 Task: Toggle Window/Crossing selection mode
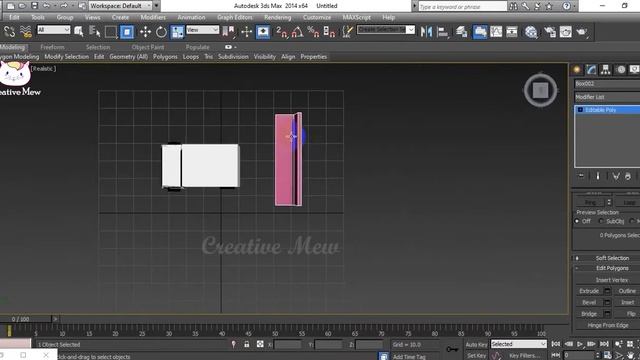click(x=127, y=31)
